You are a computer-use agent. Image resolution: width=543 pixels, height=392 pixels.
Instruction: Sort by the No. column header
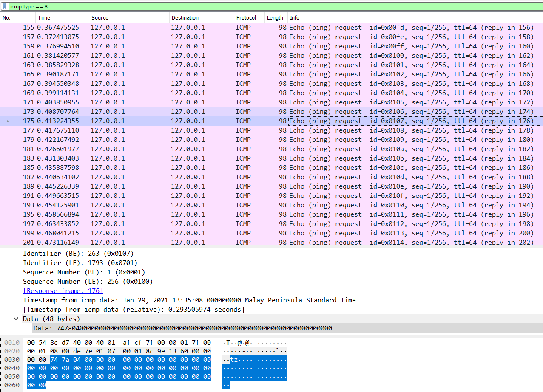[18, 17]
